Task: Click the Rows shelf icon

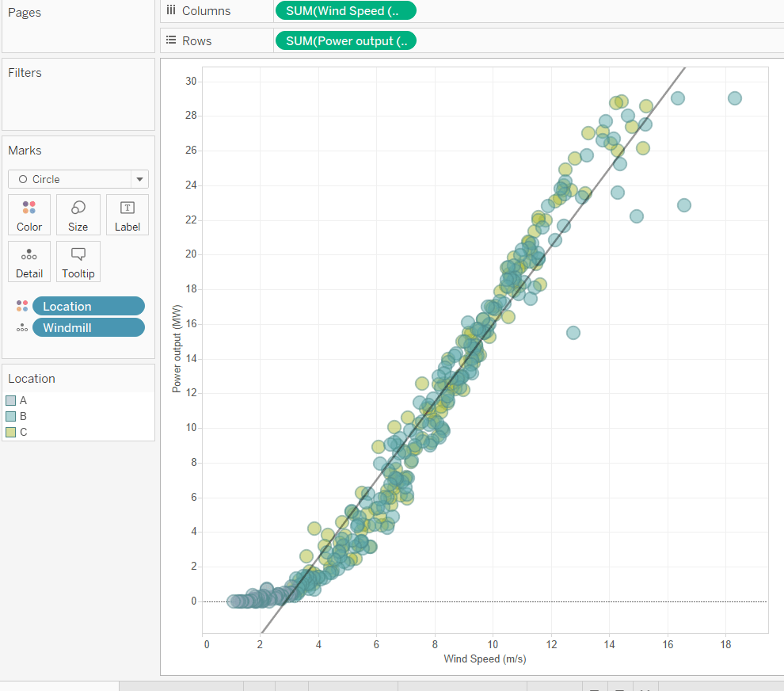Action: click(x=172, y=40)
